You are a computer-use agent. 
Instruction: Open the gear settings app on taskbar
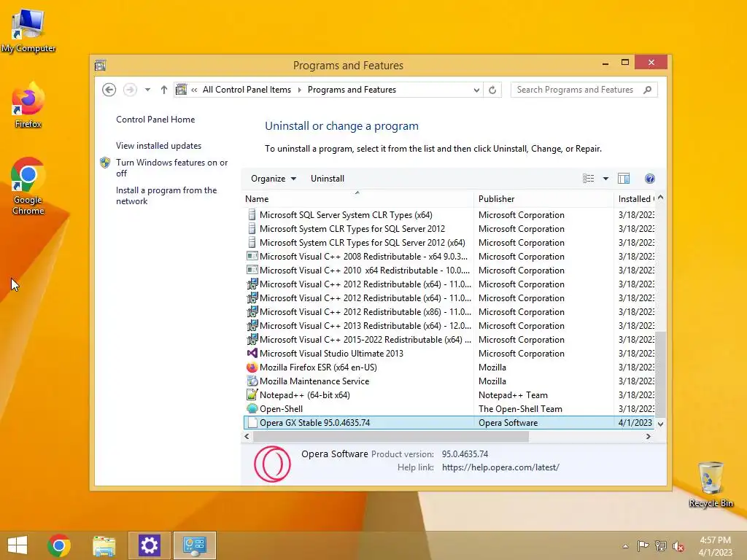click(x=149, y=545)
